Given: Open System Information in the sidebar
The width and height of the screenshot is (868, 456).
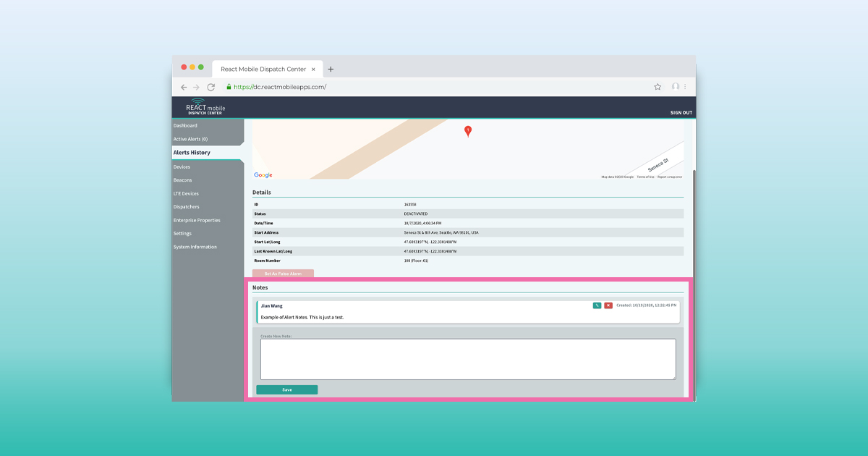Looking at the screenshot, I should tap(195, 247).
